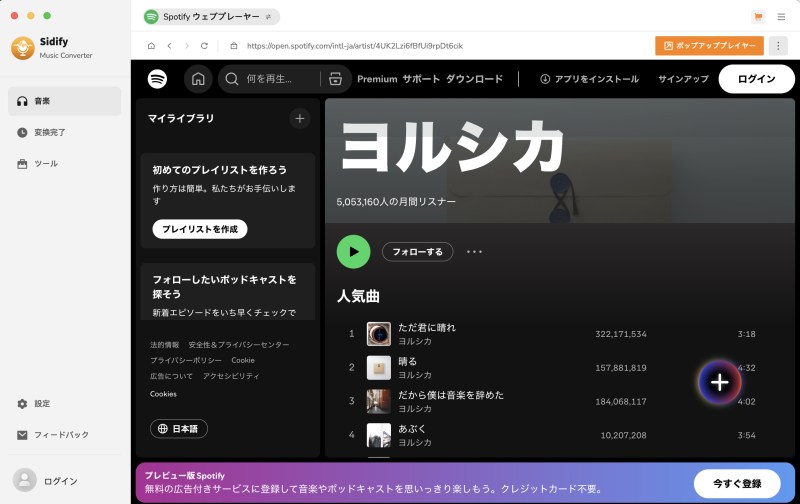This screenshot has width=800, height=504.
Task: Click アプリをインストール
Action: pyautogui.click(x=589, y=79)
